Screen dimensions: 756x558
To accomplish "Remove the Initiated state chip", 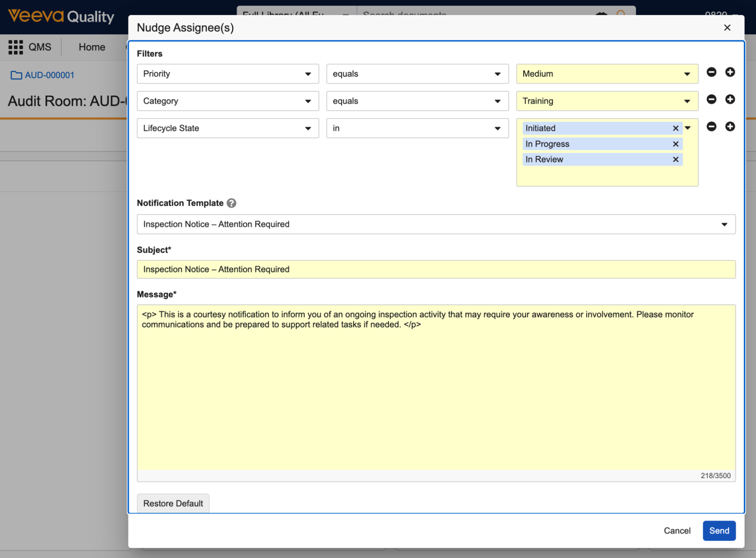I will point(675,129).
